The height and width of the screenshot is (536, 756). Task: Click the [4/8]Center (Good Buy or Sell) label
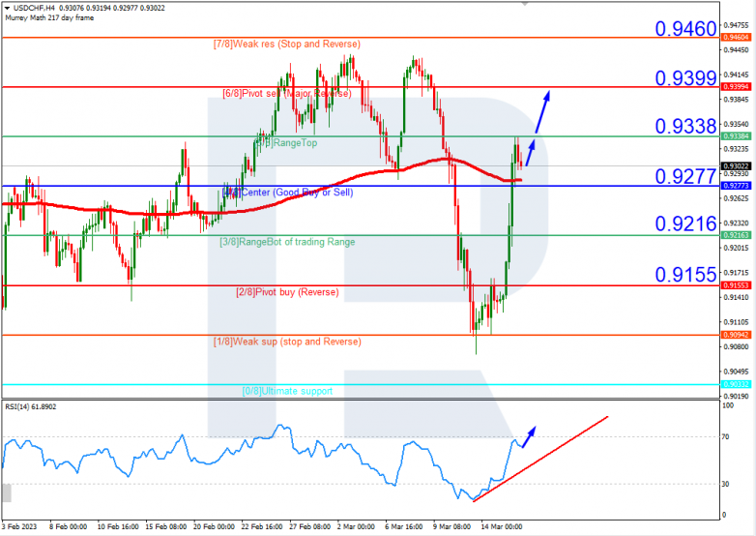coord(288,193)
